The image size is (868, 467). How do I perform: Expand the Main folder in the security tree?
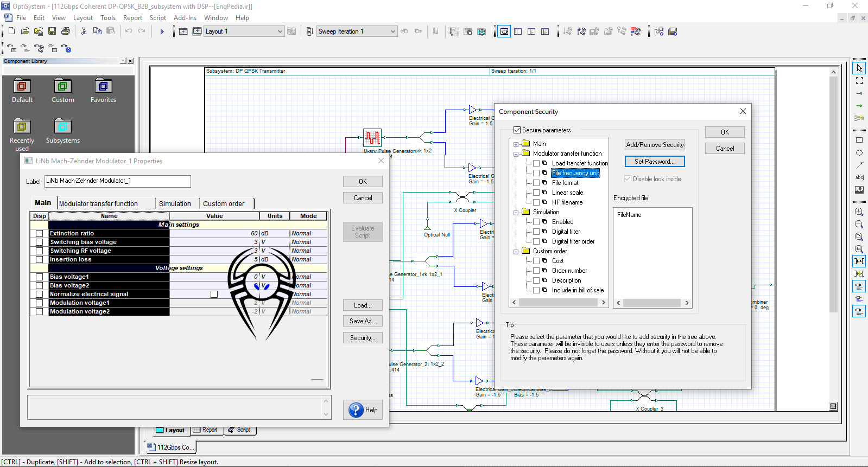(516, 144)
